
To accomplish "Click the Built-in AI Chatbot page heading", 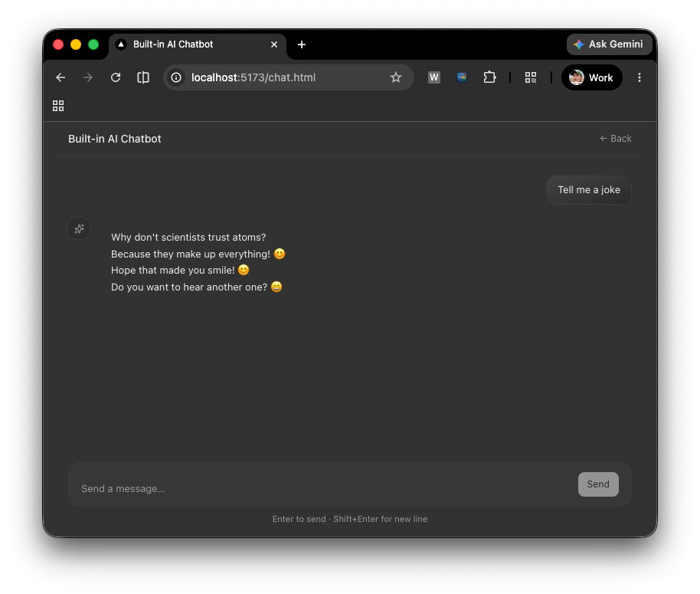I will coord(115,139).
